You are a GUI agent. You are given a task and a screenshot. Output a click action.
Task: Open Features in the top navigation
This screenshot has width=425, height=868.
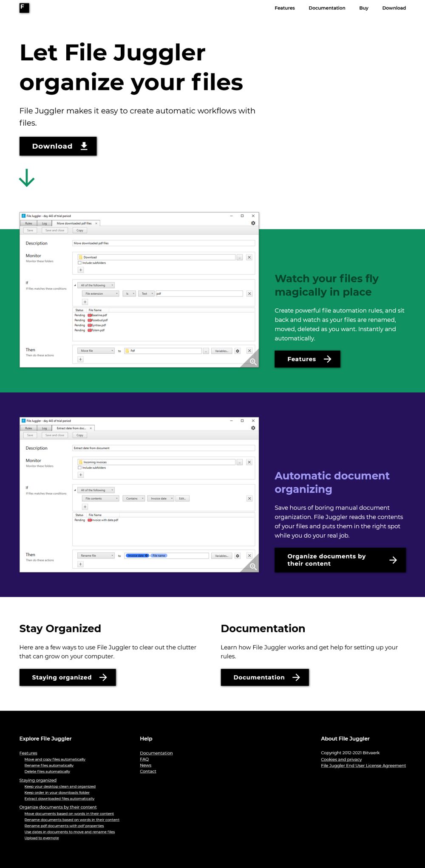point(285,8)
